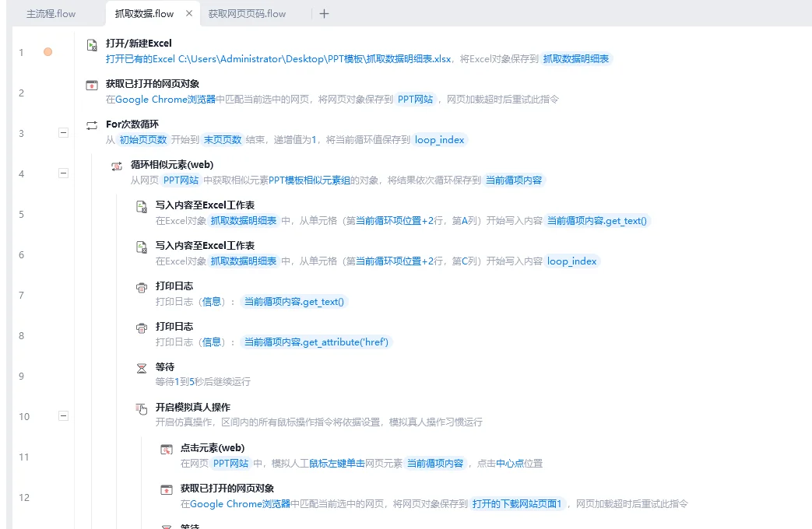Select the 开启模拟真人操作 step icon
This screenshot has height=529, width=812.
142,407
